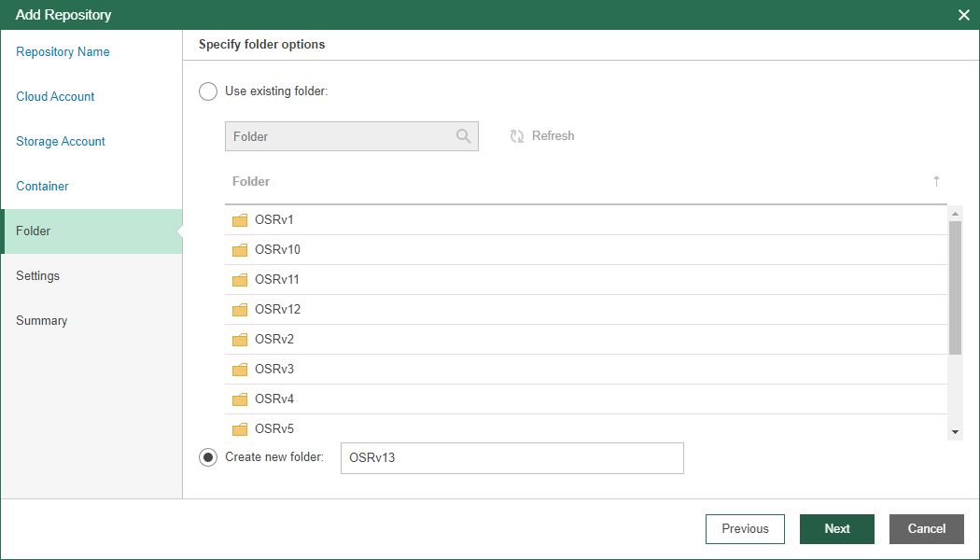Go back with the Previous button
980x560 pixels.
(x=745, y=528)
